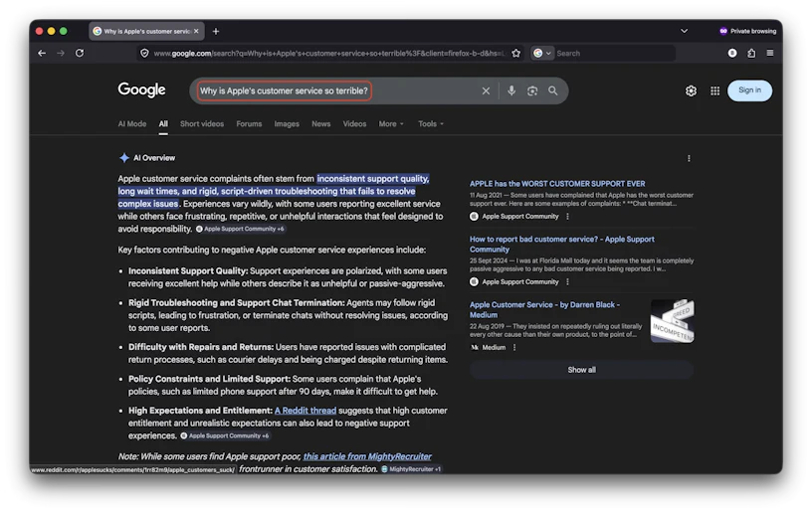Open the Tools dropdown
Viewport: 812px width, 513px height.
coord(431,124)
